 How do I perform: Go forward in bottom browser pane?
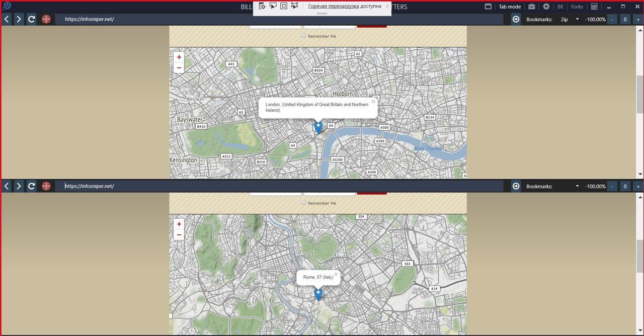pyautogui.click(x=19, y=186)
